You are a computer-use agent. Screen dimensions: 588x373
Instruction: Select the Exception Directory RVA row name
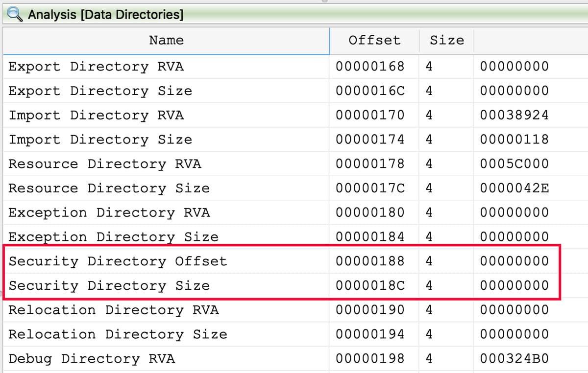109,212
